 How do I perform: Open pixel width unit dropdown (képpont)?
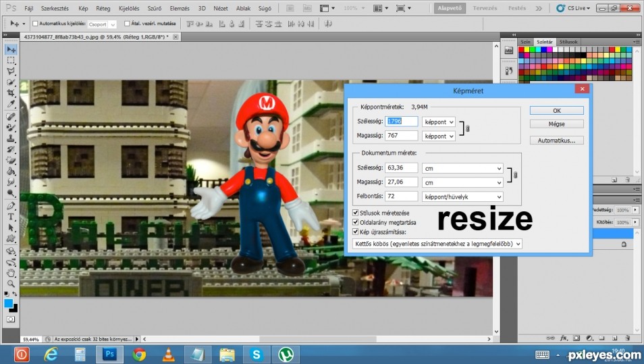pos(439,122)
